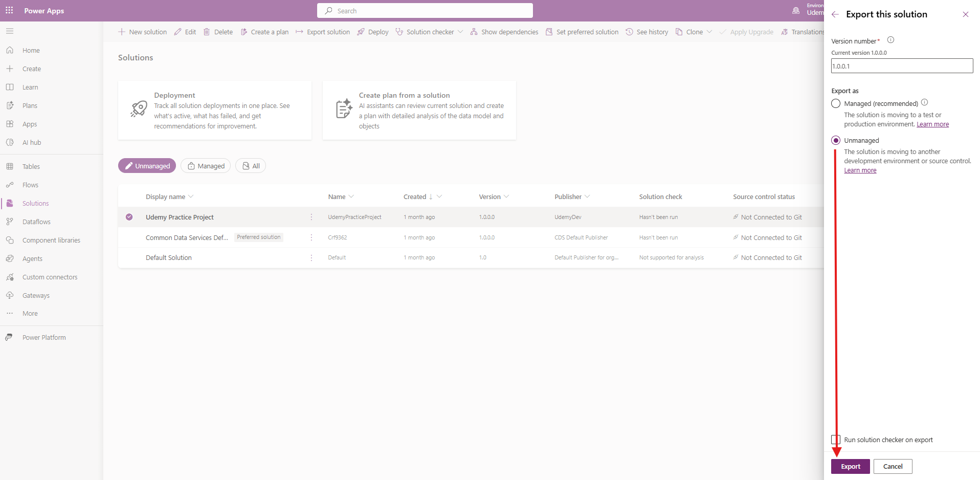Click Export solution in command bar
Image resolution: width=980 pixels, height=480 pixels.
[323, 32]
